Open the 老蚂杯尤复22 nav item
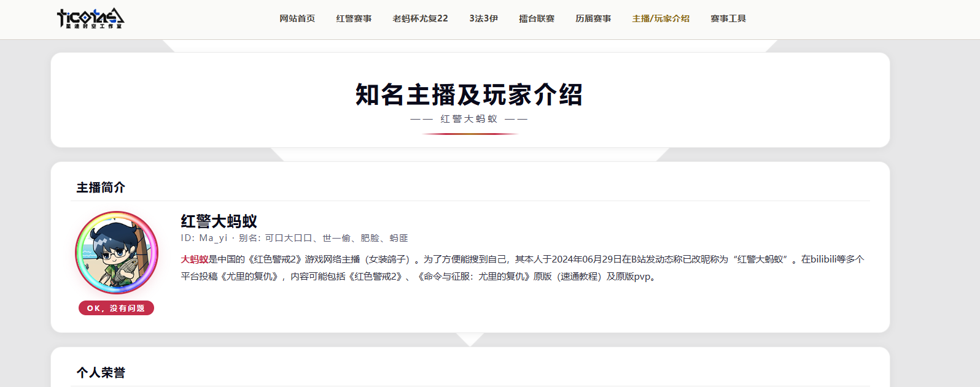The width and height of the screenshot is (980, 387). (x=421, y=18)
